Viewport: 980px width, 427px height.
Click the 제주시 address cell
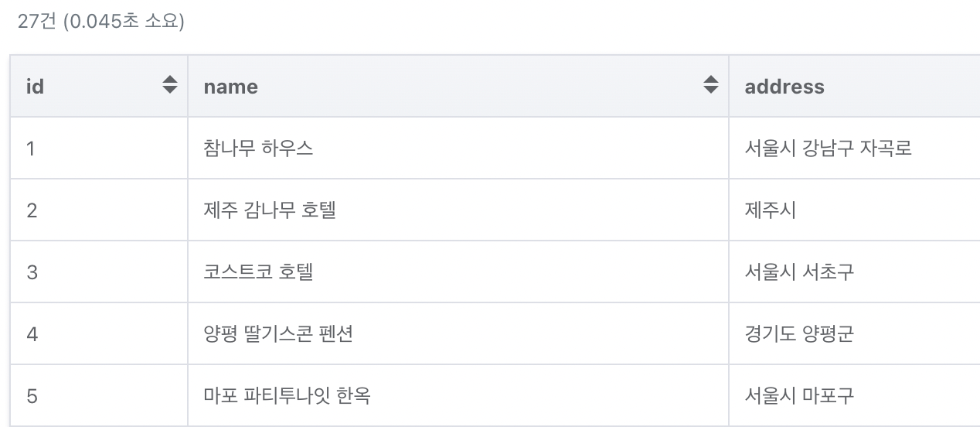[x=855, y=210]
